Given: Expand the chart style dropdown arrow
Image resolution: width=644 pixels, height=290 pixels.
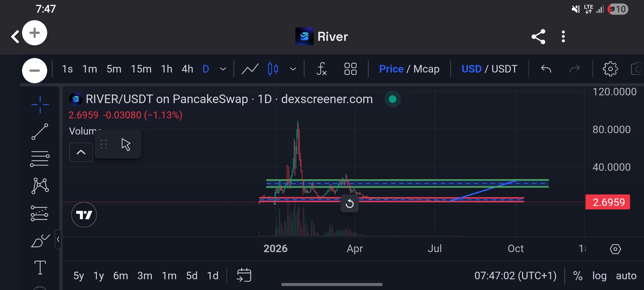Looking at the screenshot, I should pos(293,69).
